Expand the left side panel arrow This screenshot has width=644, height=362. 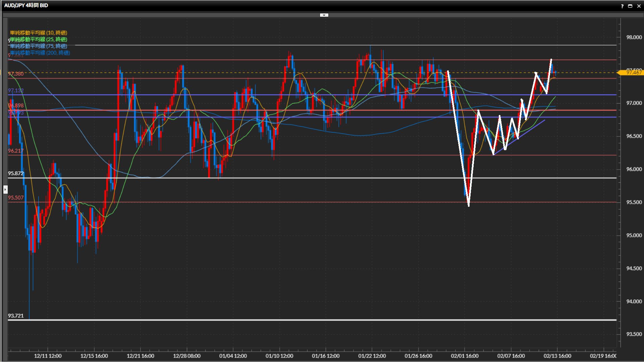click(x=5, y=189)
